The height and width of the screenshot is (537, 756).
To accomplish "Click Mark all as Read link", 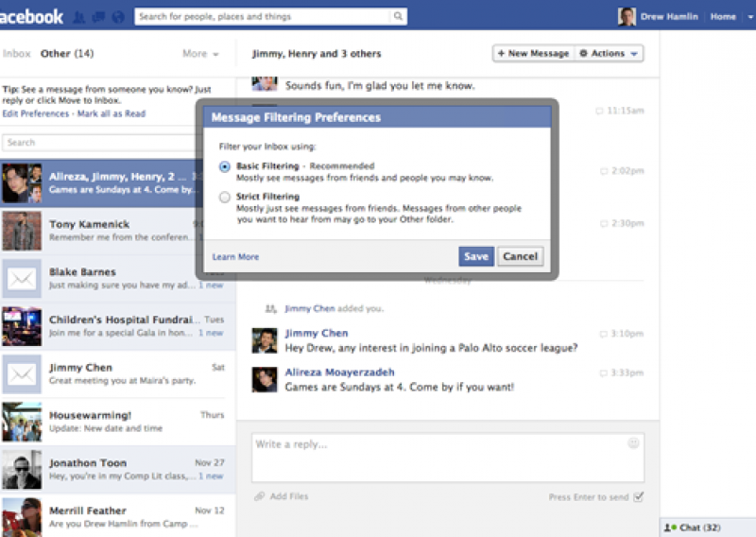I will pos(112,113).
